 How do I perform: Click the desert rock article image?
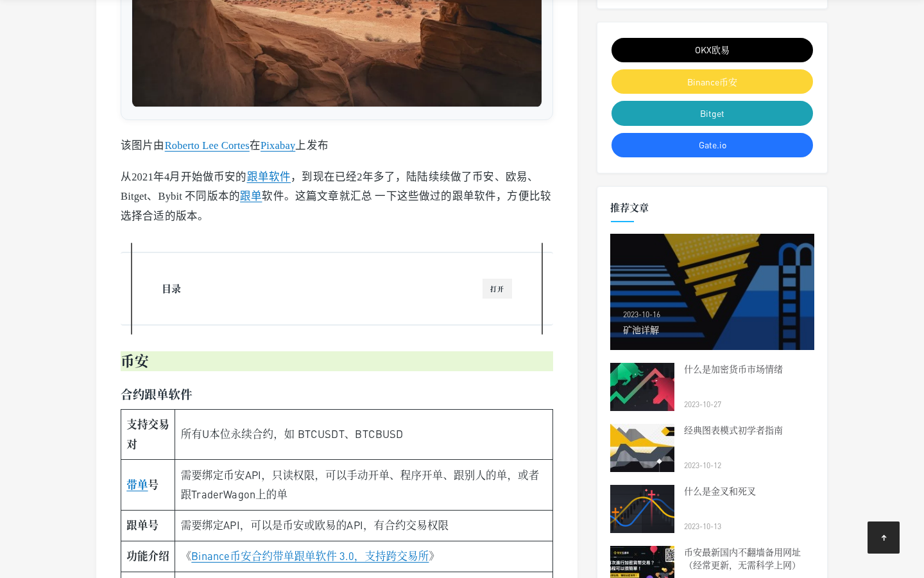click(x=337, y=53)
